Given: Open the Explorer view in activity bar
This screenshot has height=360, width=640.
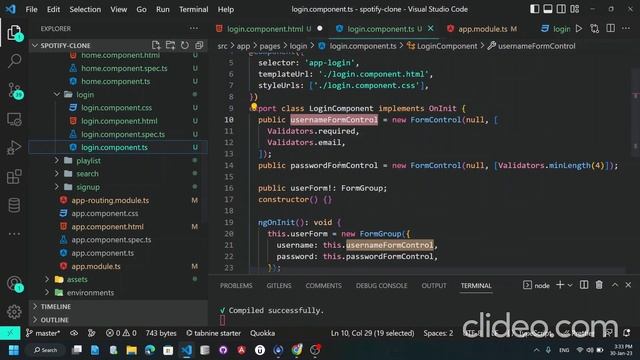Looking at the screenshot, I should (14, 32).
